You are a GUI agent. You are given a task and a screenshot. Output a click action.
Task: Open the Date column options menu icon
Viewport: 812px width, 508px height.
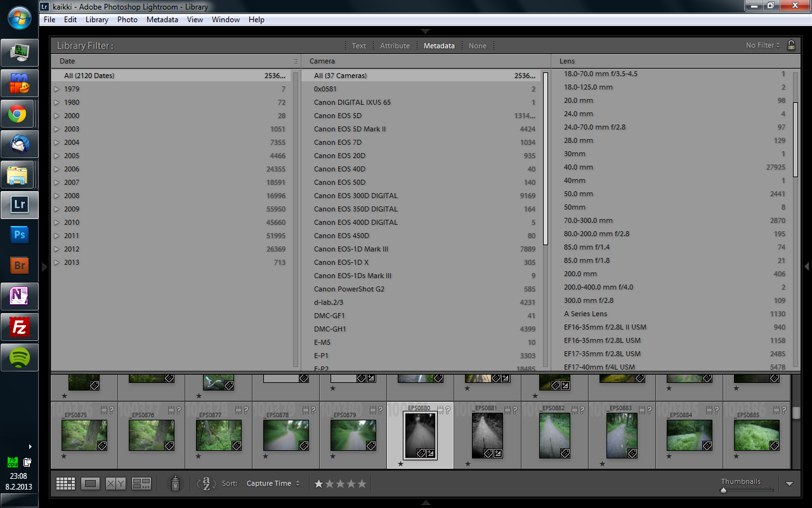[295, 62]
